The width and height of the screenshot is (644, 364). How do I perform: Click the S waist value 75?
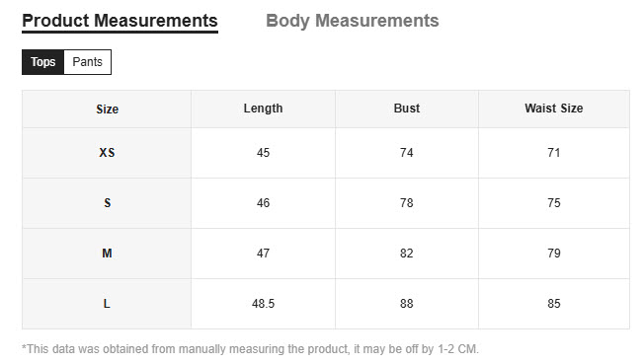[x=554, y=203]
